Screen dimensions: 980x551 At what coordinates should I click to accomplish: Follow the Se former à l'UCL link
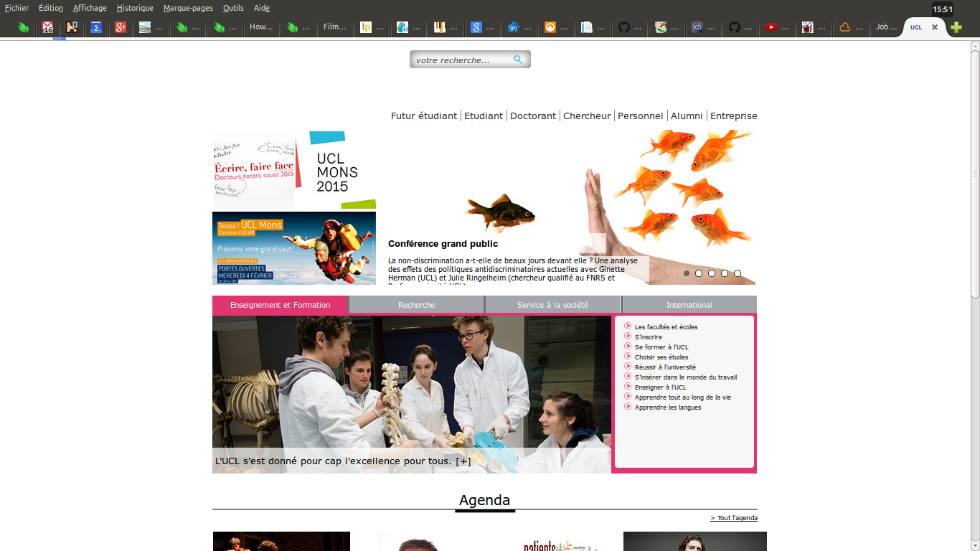pyautogui.click(x=661, y=347)
